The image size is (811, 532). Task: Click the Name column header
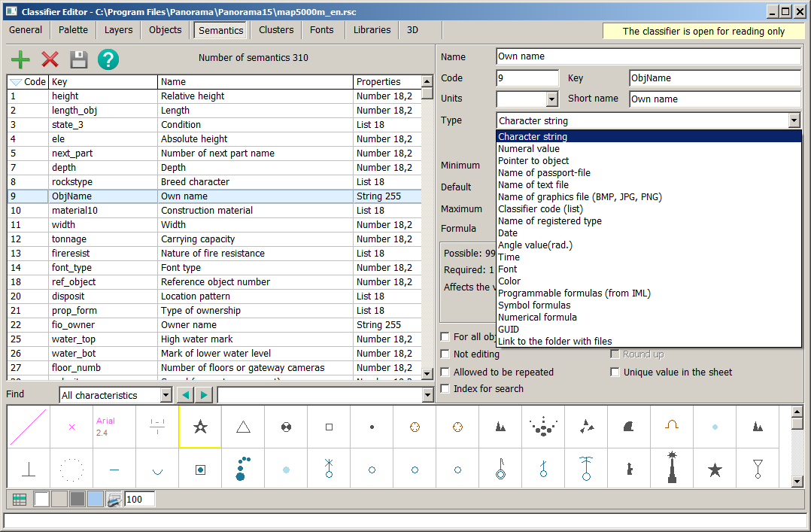pos(255,82)
